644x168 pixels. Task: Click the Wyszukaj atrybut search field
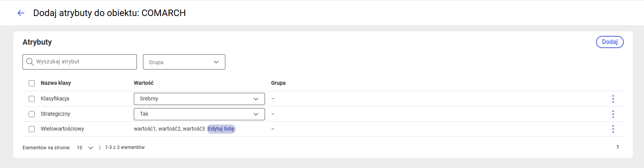(x=80, y=62)
